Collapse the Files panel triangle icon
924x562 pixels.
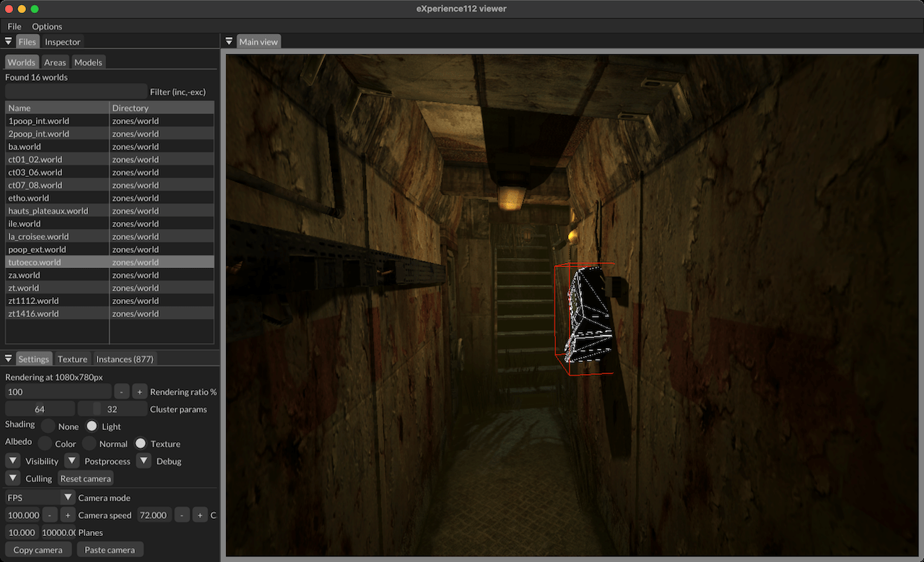coord(9,42)
